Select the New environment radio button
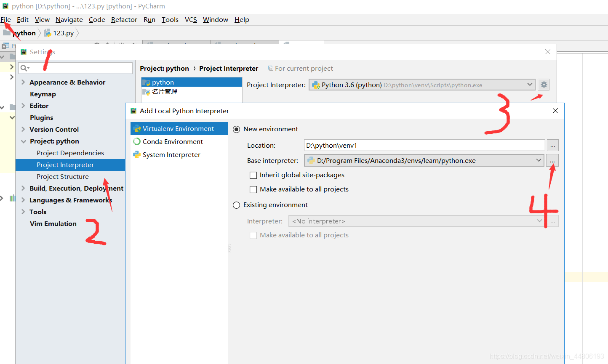Screen dimensions: 608x364 [x=237, y=129]
